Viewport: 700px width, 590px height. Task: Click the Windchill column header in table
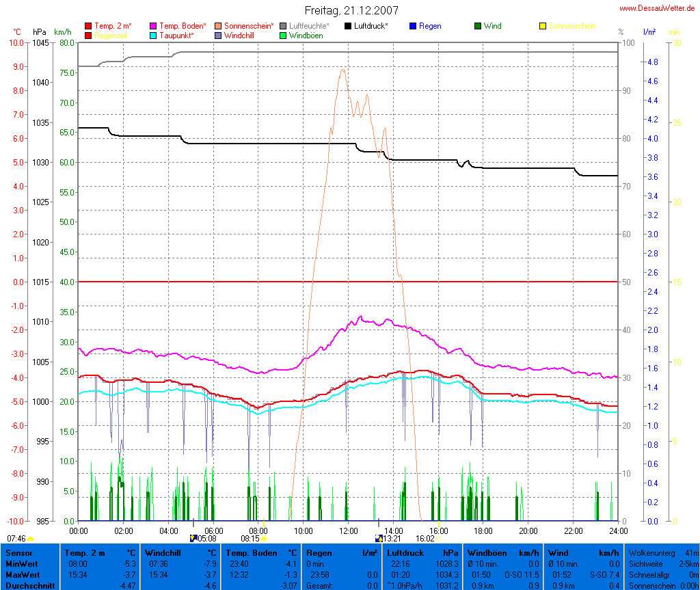point(163,552)
